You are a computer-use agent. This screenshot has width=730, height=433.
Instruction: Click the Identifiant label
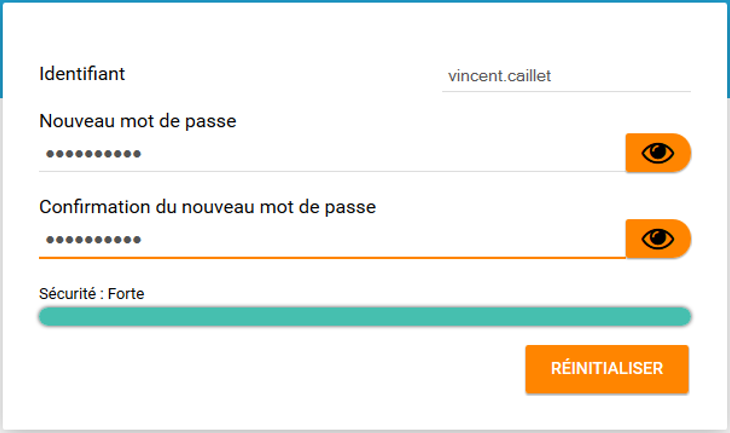click(82, 74)
